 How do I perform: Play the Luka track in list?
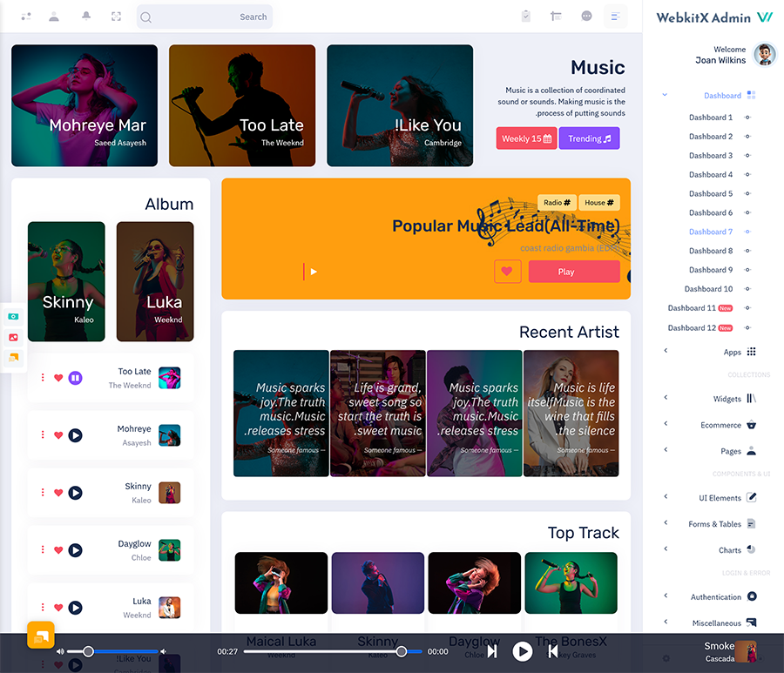coord(75,608)
